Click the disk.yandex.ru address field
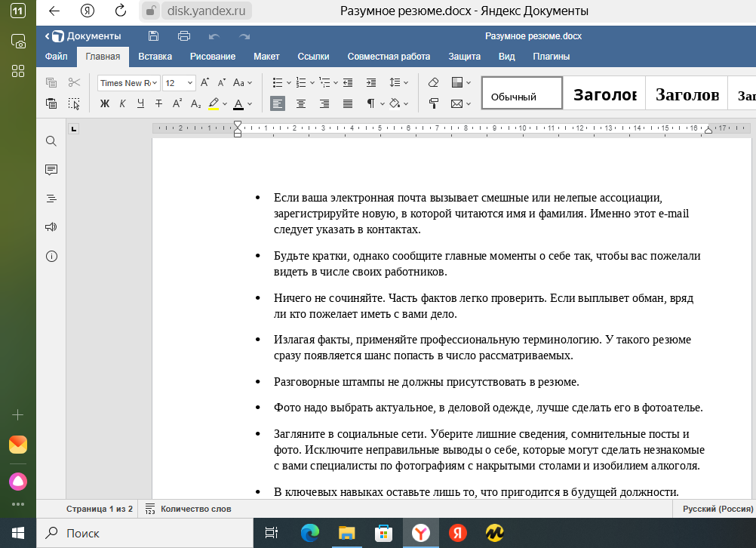756x548 pixels. click(x=206, y=11)
